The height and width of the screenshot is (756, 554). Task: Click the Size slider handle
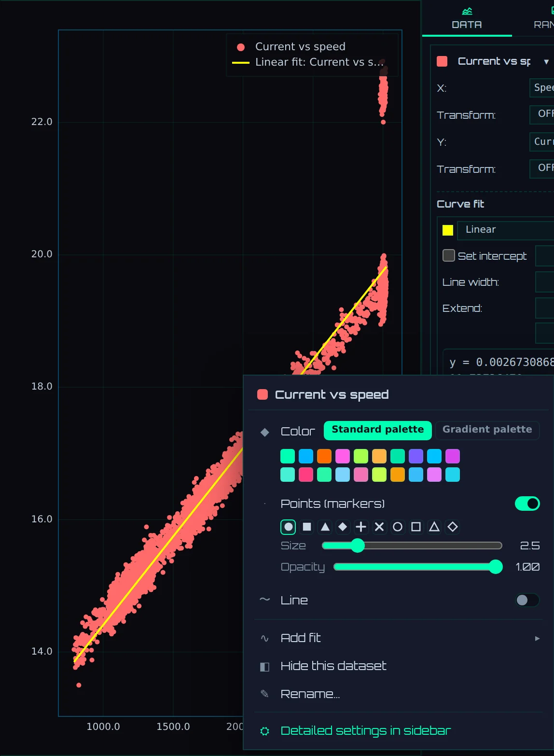coord(358,546)
